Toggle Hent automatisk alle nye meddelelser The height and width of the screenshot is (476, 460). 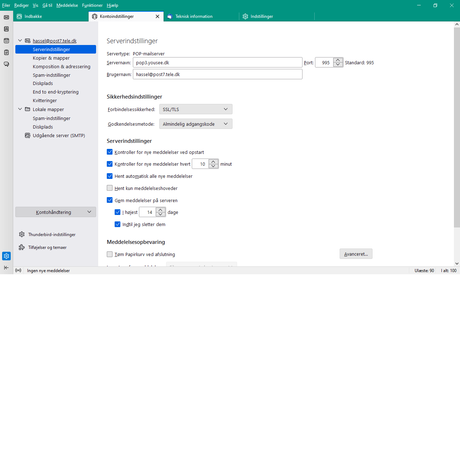110,176
